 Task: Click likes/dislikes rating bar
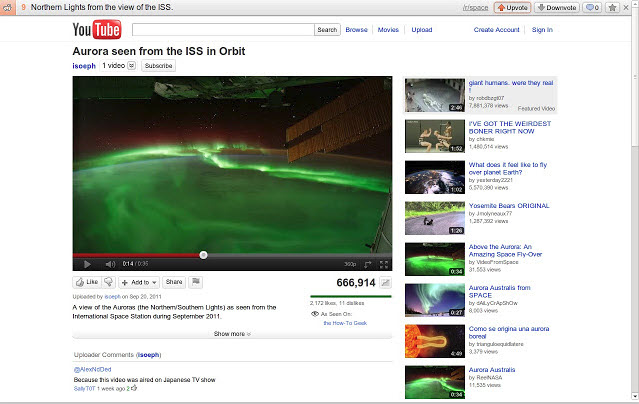[x=350, y=296]
